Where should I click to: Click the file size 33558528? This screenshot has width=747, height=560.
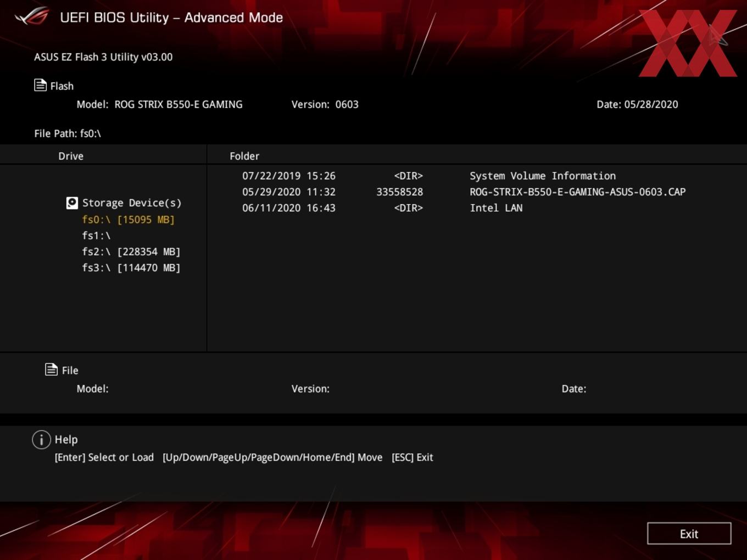coord(399,192)
